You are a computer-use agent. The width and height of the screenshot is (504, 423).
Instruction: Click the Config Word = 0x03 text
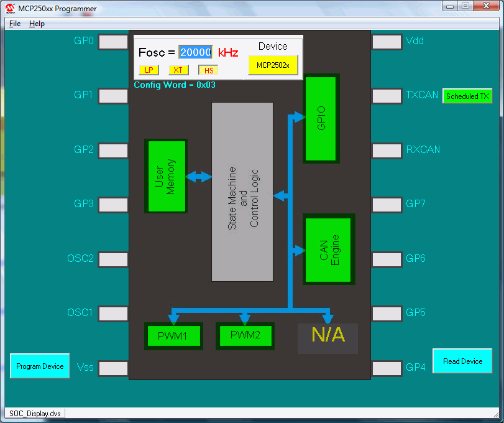175,85
